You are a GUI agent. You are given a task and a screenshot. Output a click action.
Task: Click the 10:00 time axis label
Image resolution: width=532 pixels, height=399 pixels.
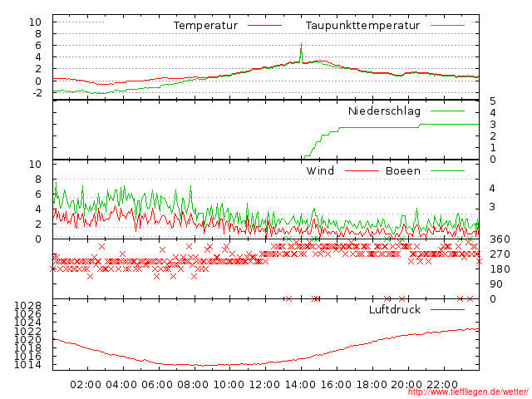click(x=229, y=385)
